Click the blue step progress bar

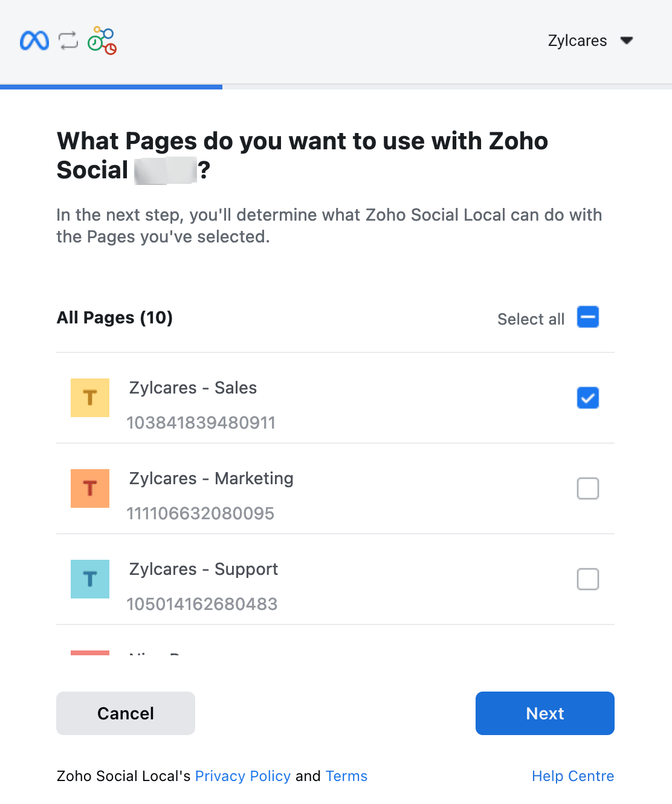coord(111,87)
